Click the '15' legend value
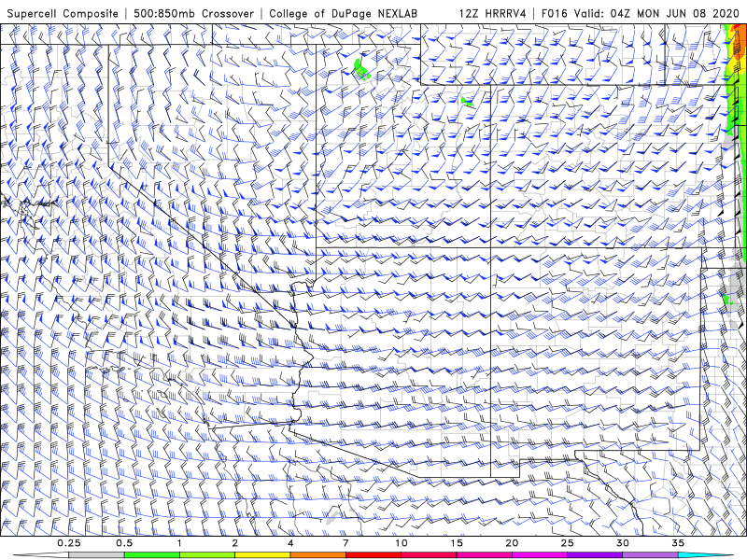Viewport: 747px width, 560px height. pos(457,543)
